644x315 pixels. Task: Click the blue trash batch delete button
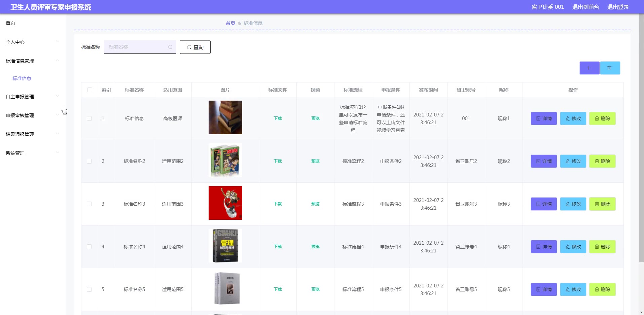point(610,68)
